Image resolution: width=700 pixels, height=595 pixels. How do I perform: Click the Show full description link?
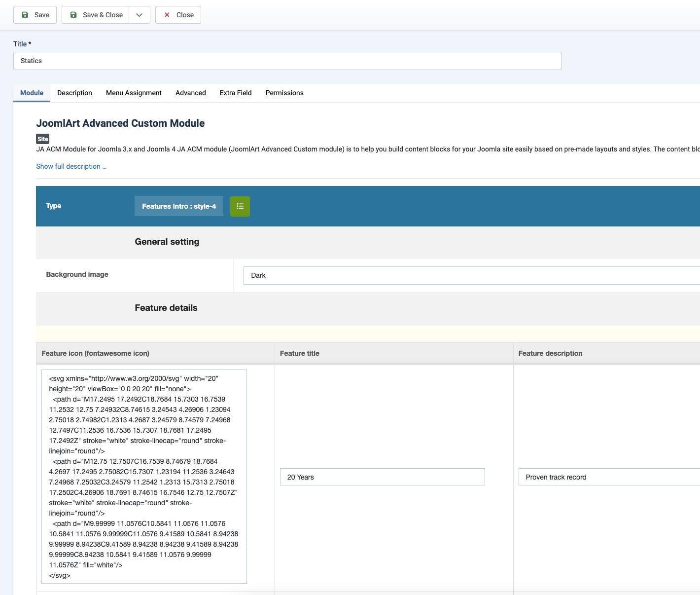[x=71, y=166]
